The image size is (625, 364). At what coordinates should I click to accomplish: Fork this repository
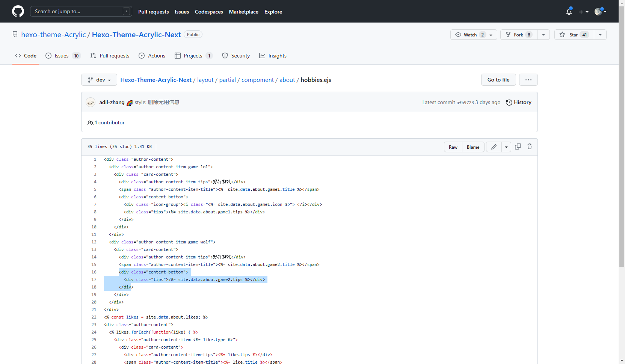(x=519, y=35)
